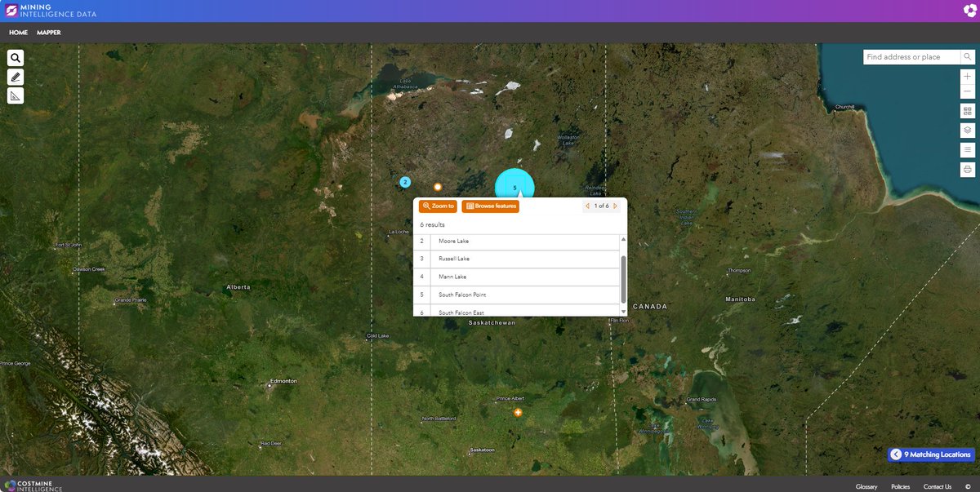Click the orange marker near Prince Albert

click(x=517, y=413)
